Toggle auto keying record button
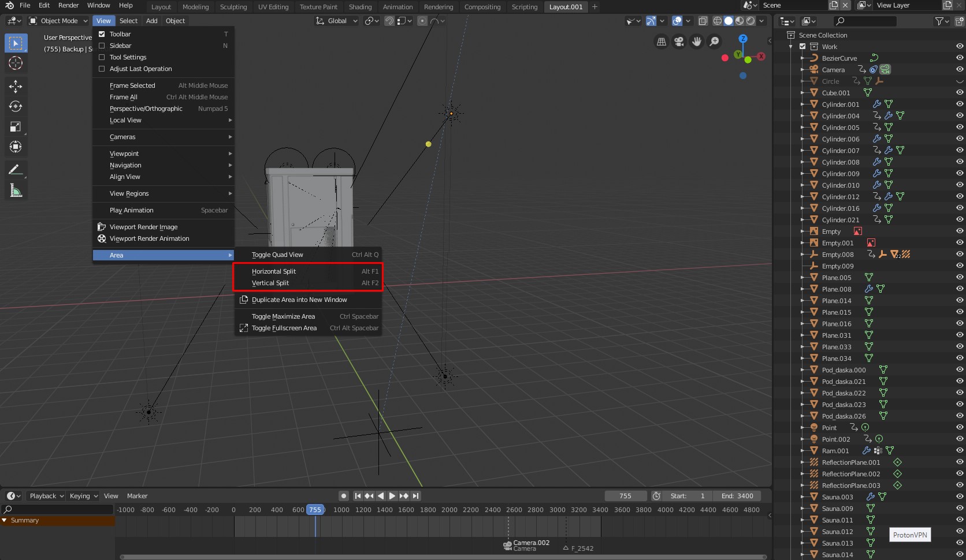Viewport: 966px width, 560px height. point(344,496)
